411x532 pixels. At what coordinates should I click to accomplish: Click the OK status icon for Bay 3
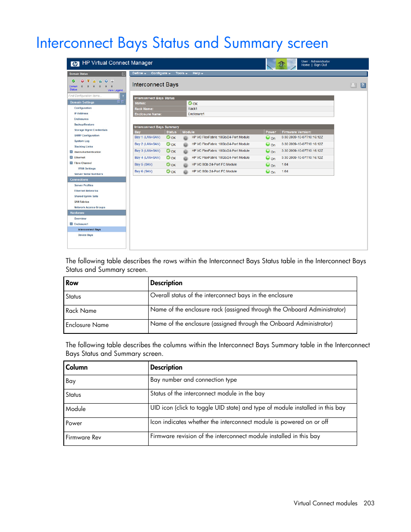168,151
